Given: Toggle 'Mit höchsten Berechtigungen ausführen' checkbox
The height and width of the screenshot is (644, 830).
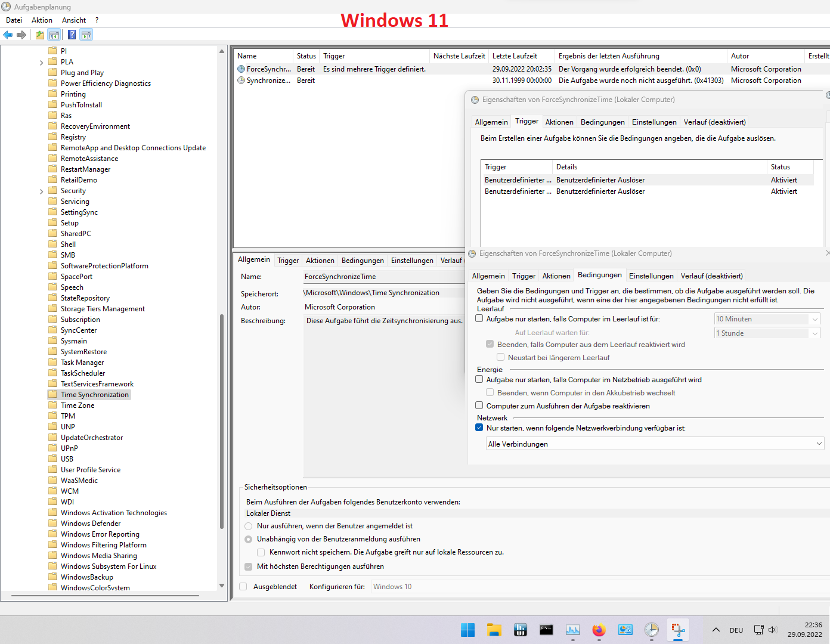Looking at the screenshot, I should pyautogui.click(x=249, y=566).
